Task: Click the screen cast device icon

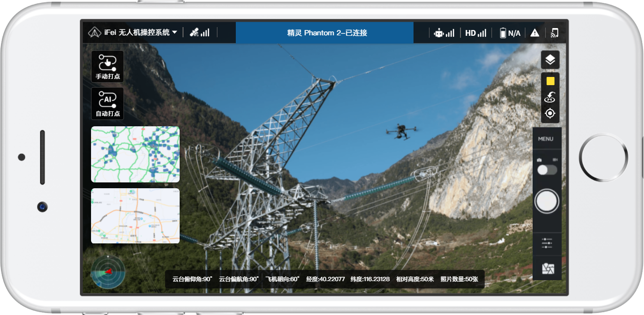Action: coord(554,33)
